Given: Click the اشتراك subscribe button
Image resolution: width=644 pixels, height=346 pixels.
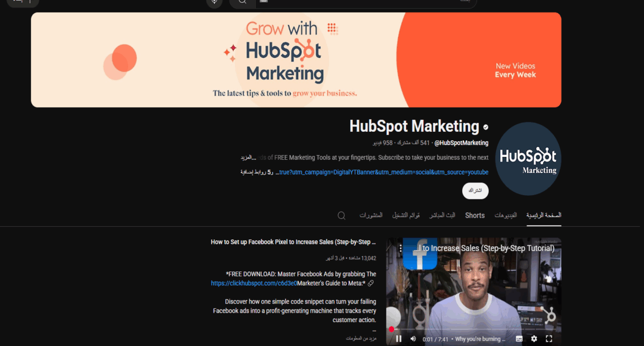Looking at the screenshot, I should pos(475,191).
